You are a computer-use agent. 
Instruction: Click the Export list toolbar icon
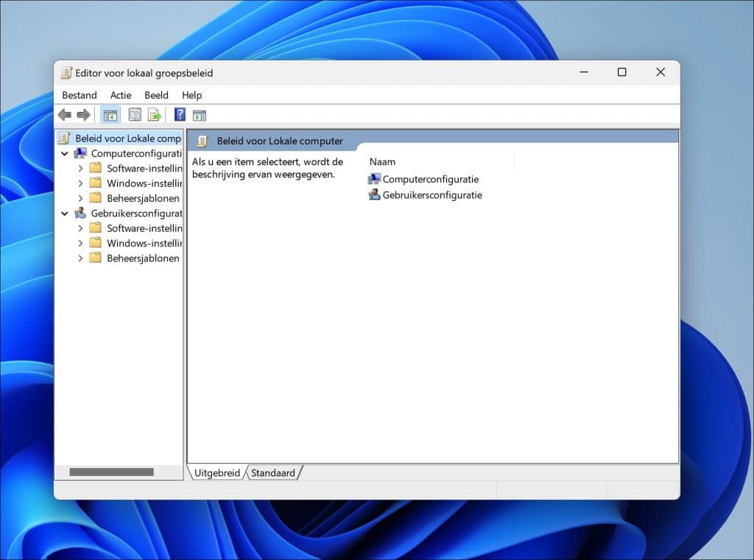point(154,115)
